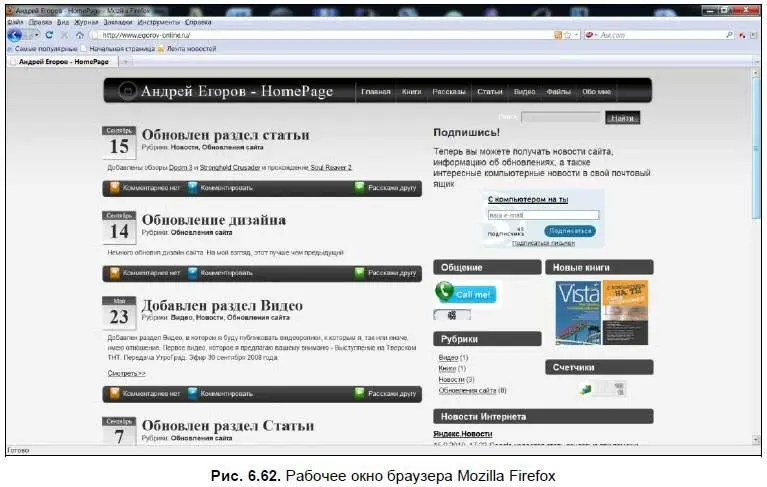This screenshot has height=487, width=767.
Task: Open the Soul Reaver 2 link
Action: pos(331,168)
